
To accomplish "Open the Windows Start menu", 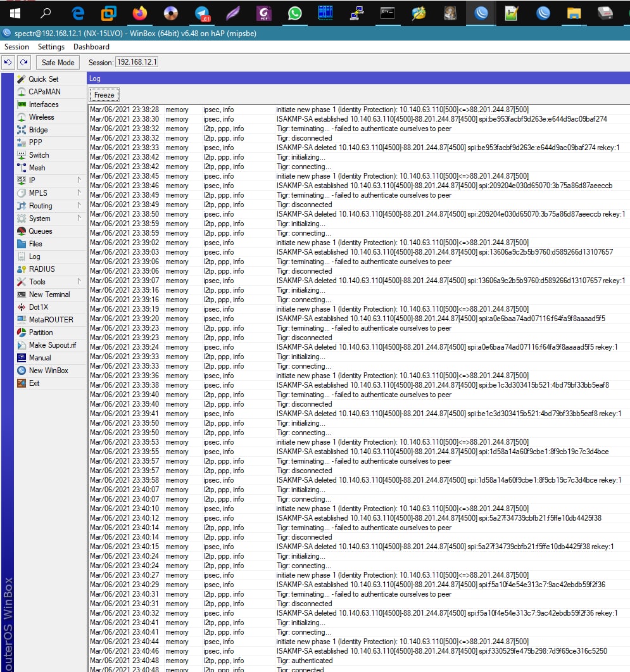I will [15, 13].
